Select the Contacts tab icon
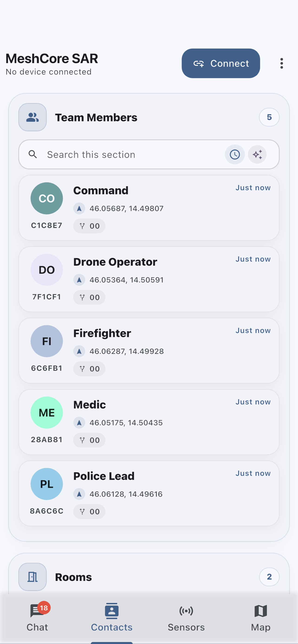The width and height of the screenshot is (298, 644). 112,611
